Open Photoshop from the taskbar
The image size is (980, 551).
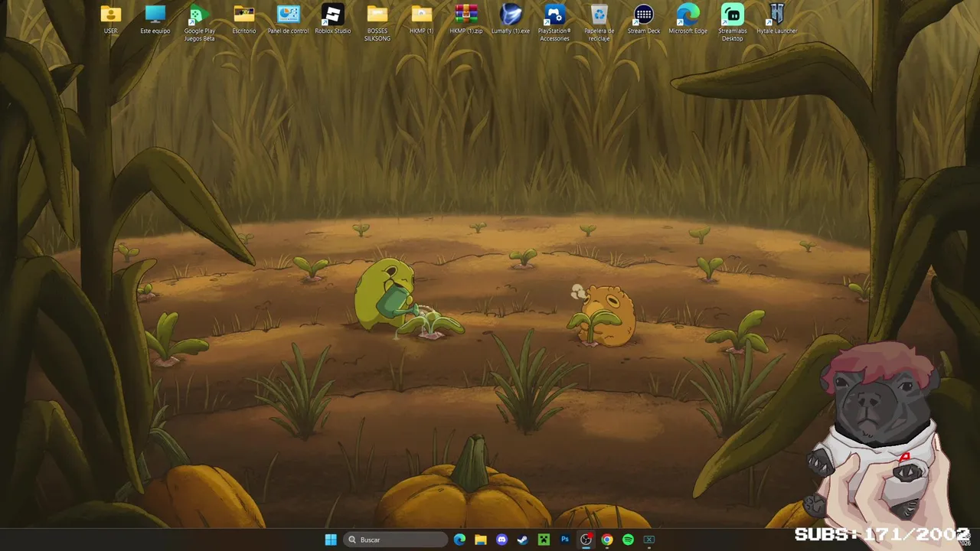coord(564,540)
